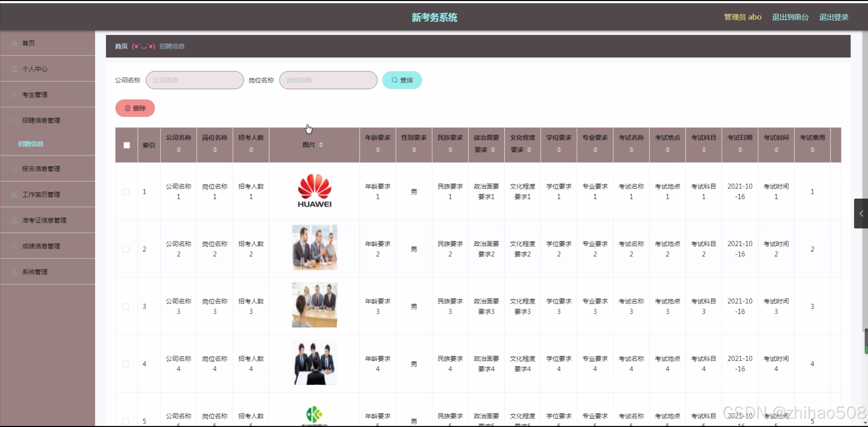Click the sort arrows under 考试日期 header
This screenshot has height=427, width=868.
740,150
